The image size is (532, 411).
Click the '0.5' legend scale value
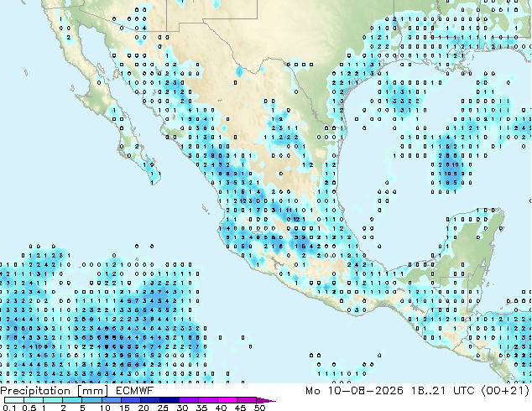coord(29,408)
